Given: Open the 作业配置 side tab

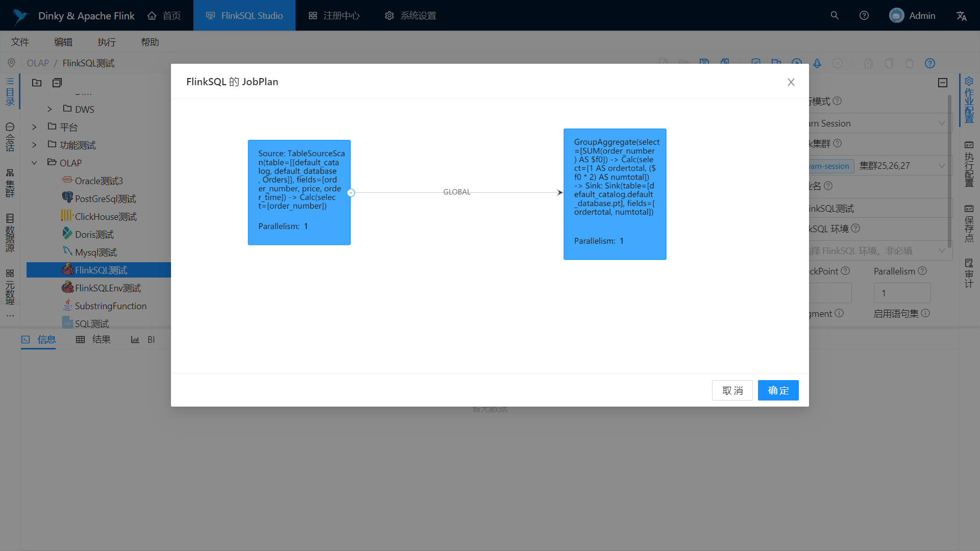Looking at the screenshot, I should tap(969, 100).
